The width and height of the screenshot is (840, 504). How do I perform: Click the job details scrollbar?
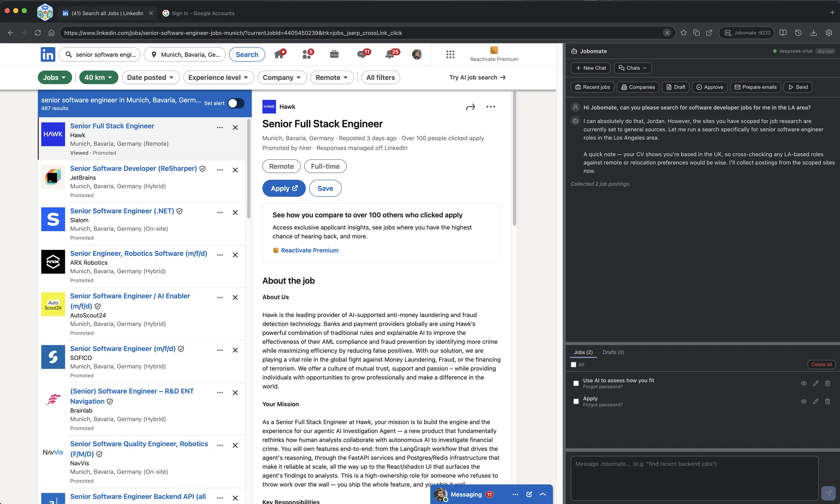pos(515,159)
